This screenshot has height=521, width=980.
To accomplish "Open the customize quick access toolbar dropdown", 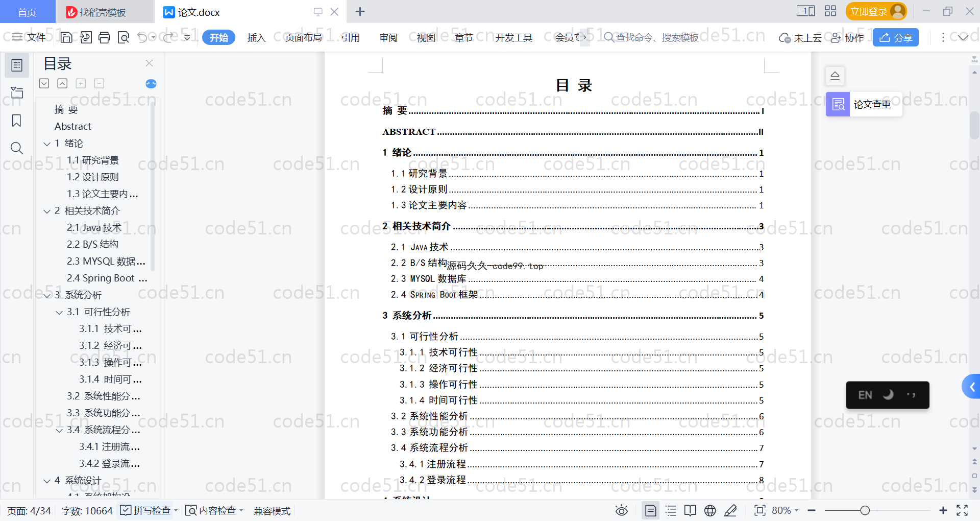I will (187, 37).
